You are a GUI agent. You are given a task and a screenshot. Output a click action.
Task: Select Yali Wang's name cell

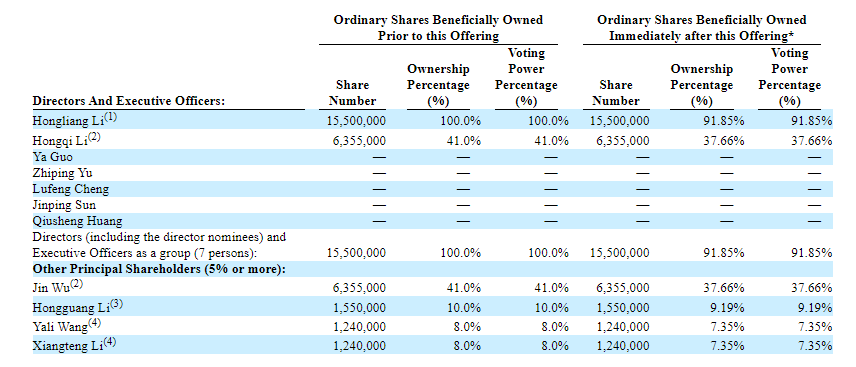67,326
